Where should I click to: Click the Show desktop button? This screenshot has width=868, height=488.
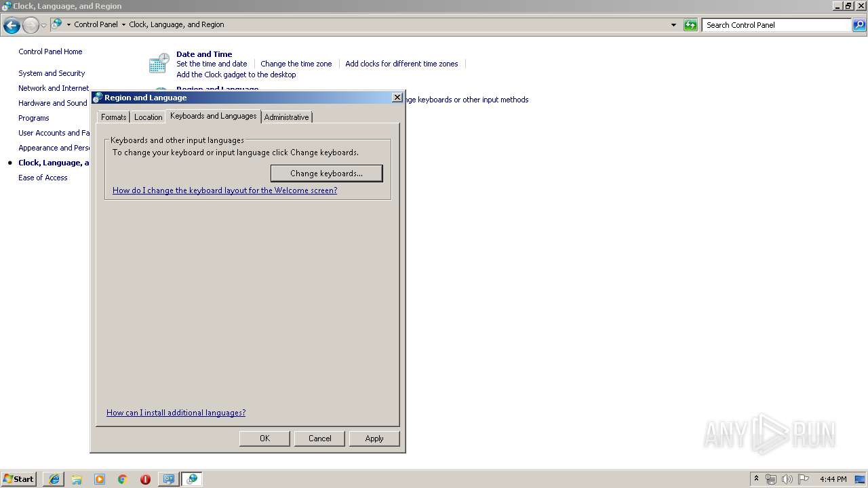(861, 479)
